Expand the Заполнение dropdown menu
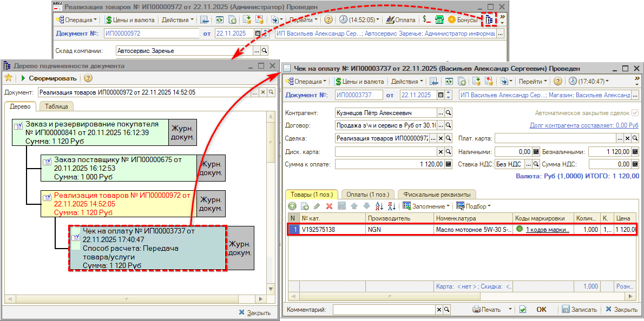The height and width of the screenshot is (321, 644). pyautogui.click(x=428, y=206)
